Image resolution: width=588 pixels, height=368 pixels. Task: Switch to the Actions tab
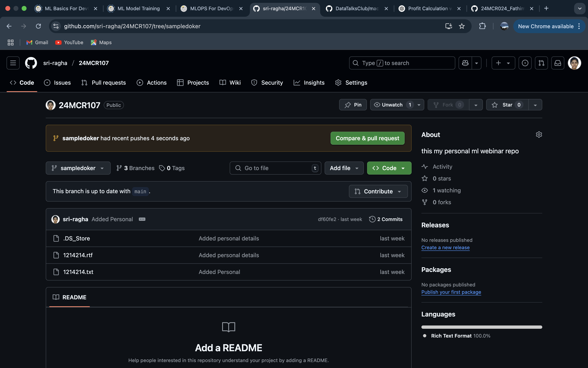click(x=152, y=83)
